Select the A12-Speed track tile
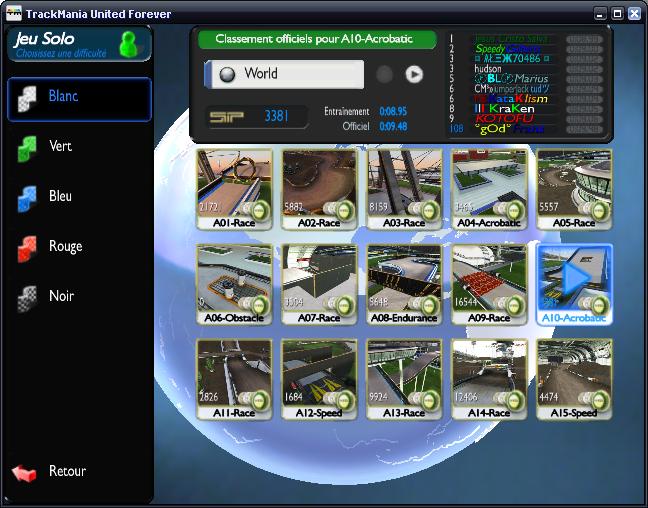 click(x=319, y=374)
